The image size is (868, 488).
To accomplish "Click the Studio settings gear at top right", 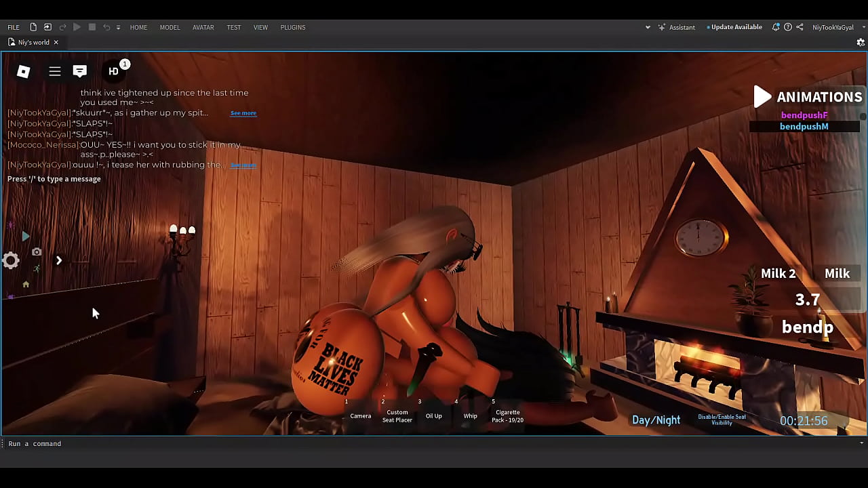I will pos(861,42).
